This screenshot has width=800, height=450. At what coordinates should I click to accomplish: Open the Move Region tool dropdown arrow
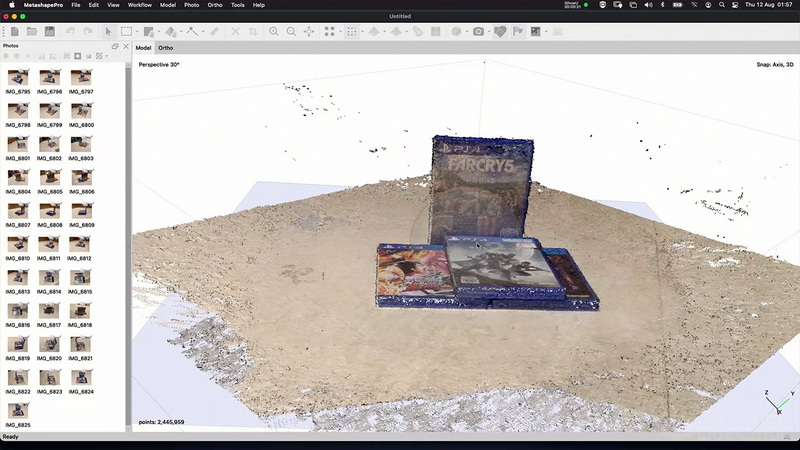pos(159,32)
